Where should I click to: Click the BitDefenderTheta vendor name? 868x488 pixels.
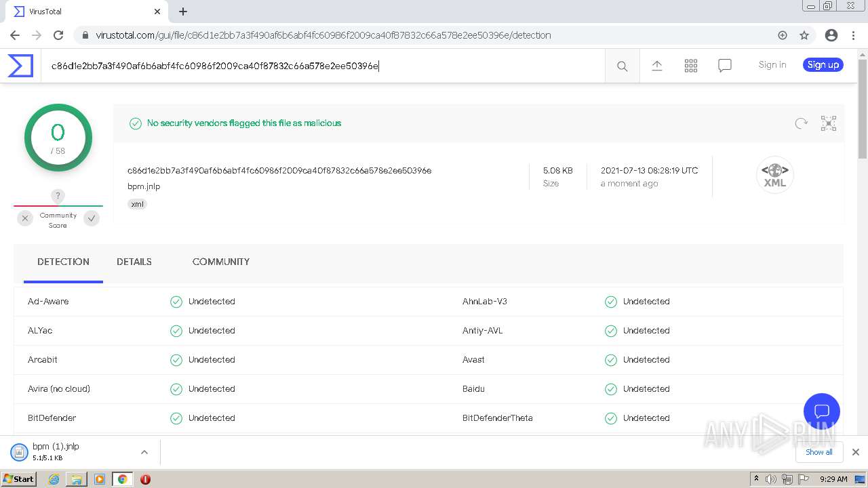(498, 418)
